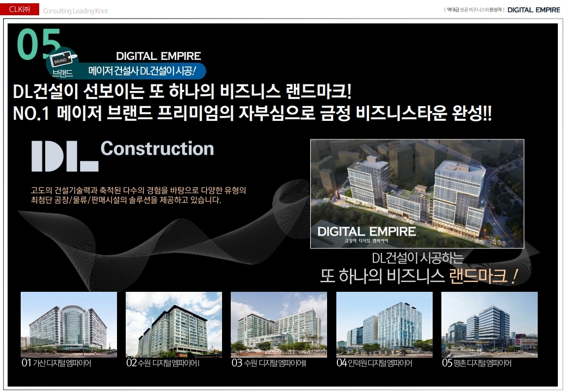Click the 'Consulting Leading Knot' tagline
This screenshot has width=566, height=392.
pos(75,11)
